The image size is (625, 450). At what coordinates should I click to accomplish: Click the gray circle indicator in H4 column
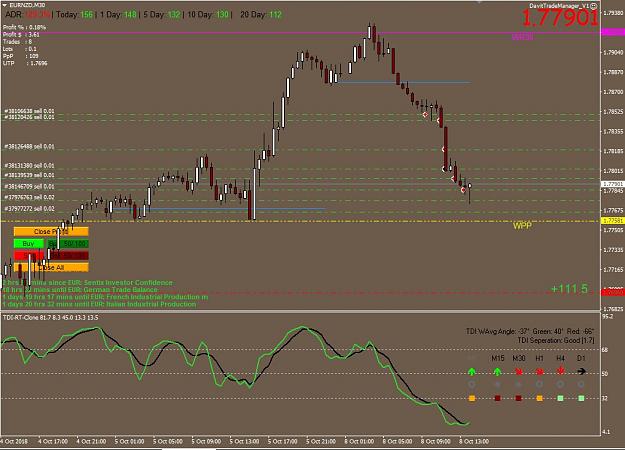pos(560,385)
